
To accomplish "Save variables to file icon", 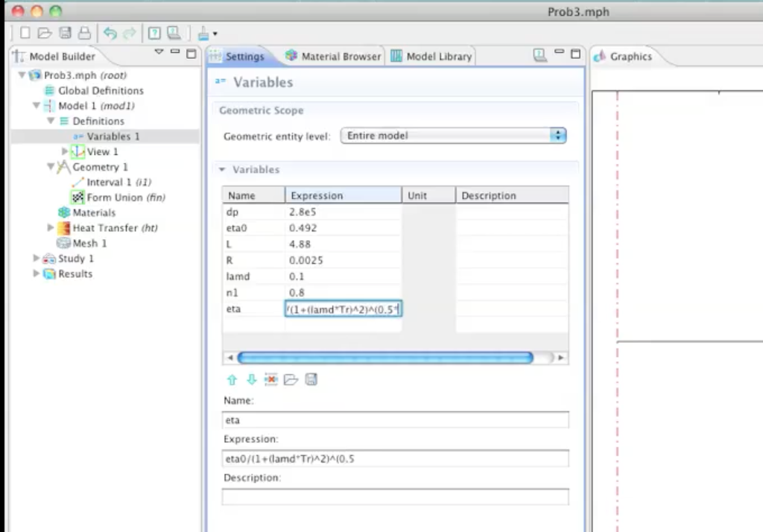I will (x=311, y=380).
